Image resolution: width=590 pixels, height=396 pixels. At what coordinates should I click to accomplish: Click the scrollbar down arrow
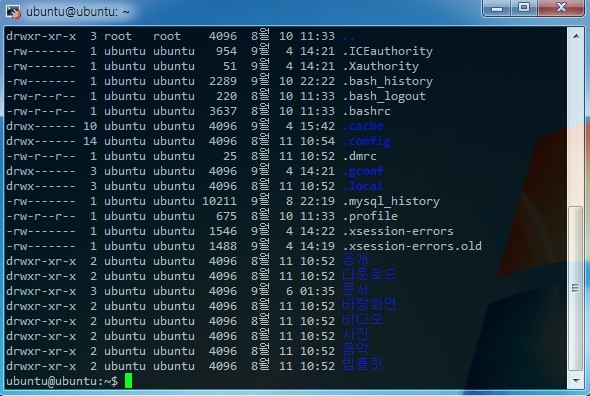[576, 381]
